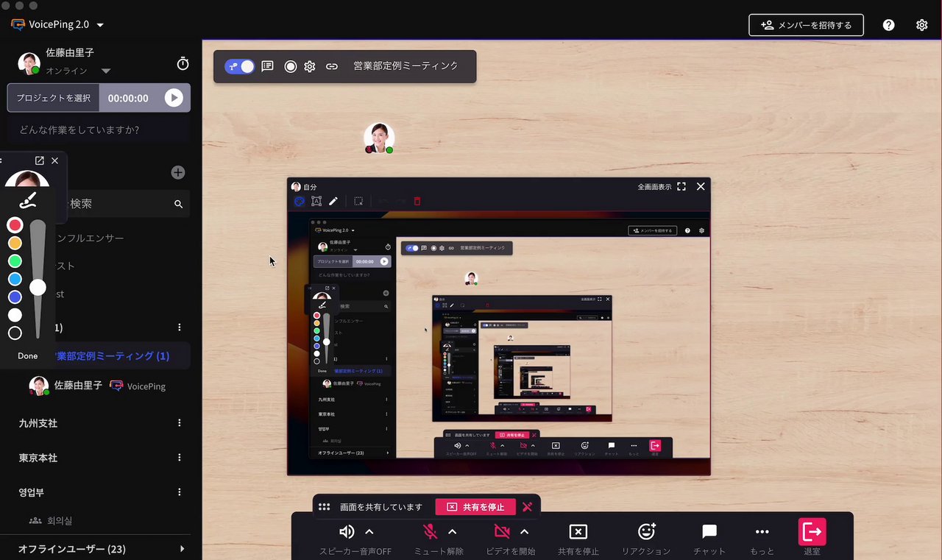942x560 pixels.
Task: Click the どんな作業をしていますか? input field
Action: 99,130
